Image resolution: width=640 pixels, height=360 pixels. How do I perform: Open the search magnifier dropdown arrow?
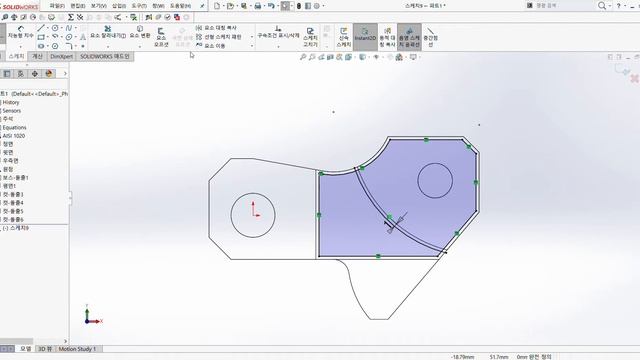[610, 6]
